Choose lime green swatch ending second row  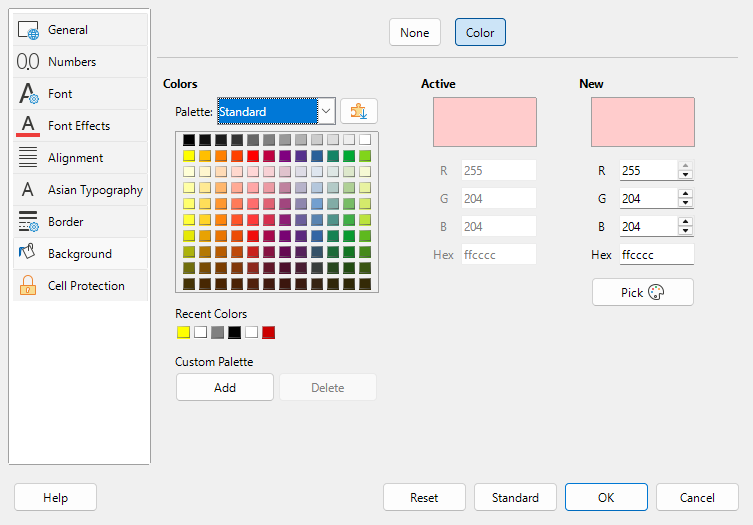pyautogui.click(x=365, y=156)
